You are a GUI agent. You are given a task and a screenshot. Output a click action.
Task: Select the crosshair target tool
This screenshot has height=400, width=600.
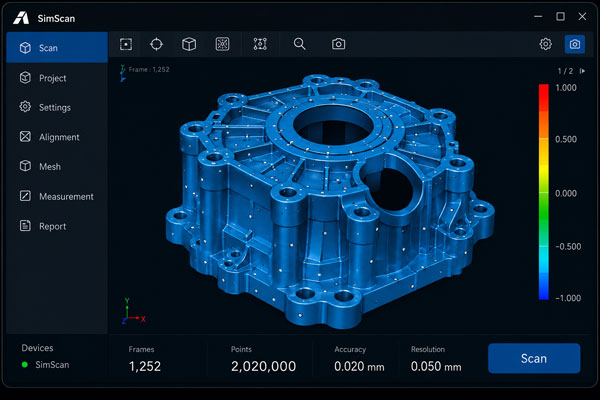coord(156,44)
